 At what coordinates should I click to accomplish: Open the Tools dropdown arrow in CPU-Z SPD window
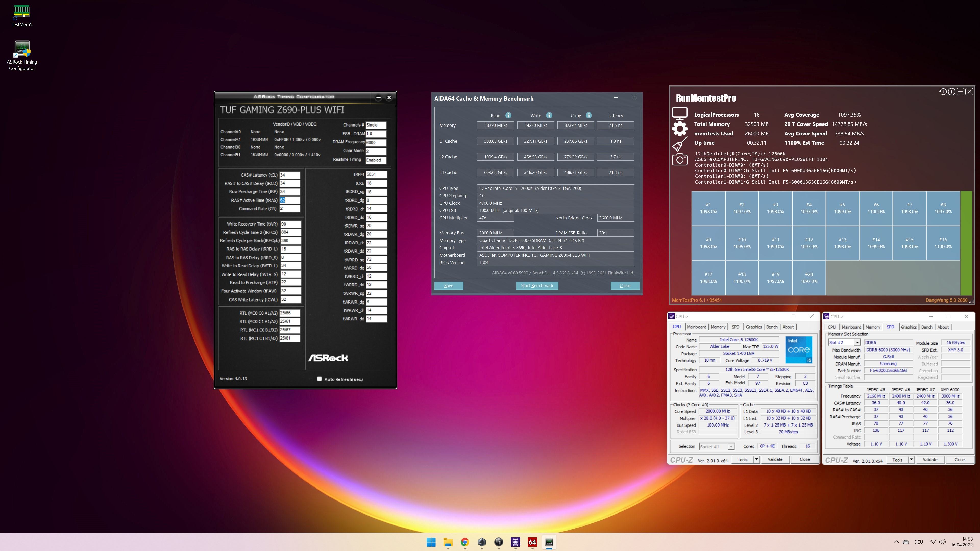[x=911, y=459]
